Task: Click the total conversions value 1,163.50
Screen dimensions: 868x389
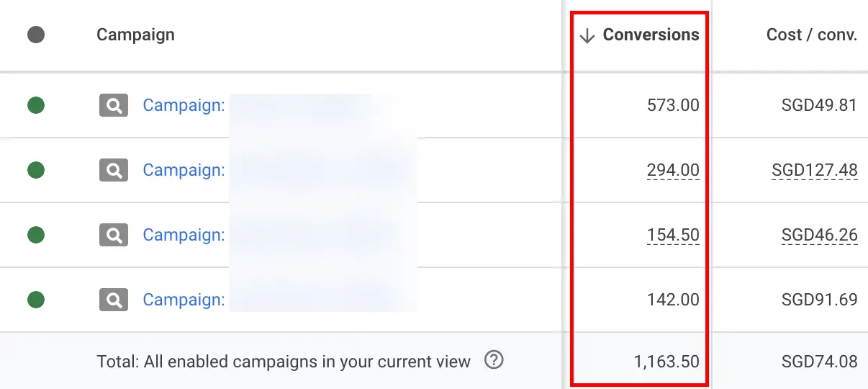Action: pyautogui.click(x=666, y=362)
